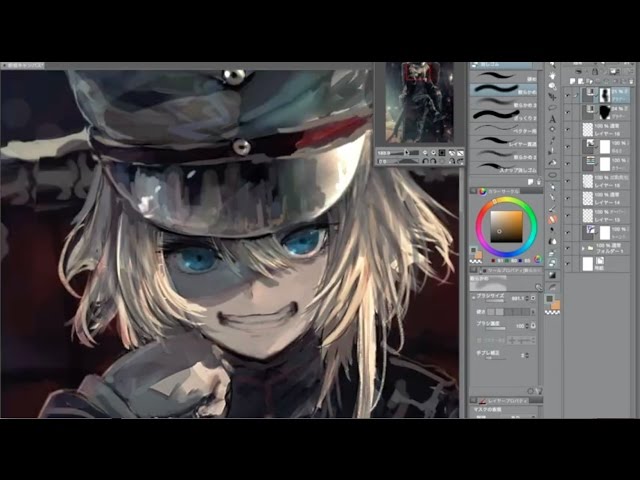Select the ベクター用 eraser
Screen dimensions: 640x480
click(x=503, y=129)
